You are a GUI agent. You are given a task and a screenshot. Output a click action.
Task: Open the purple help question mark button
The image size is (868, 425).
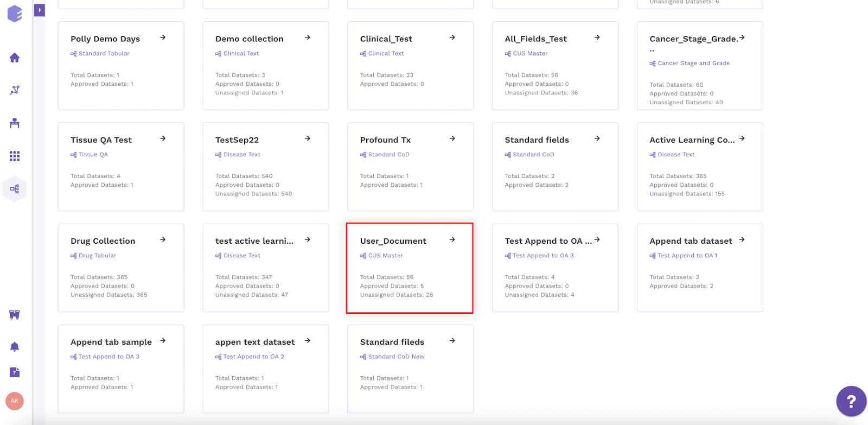click(851, 401)
